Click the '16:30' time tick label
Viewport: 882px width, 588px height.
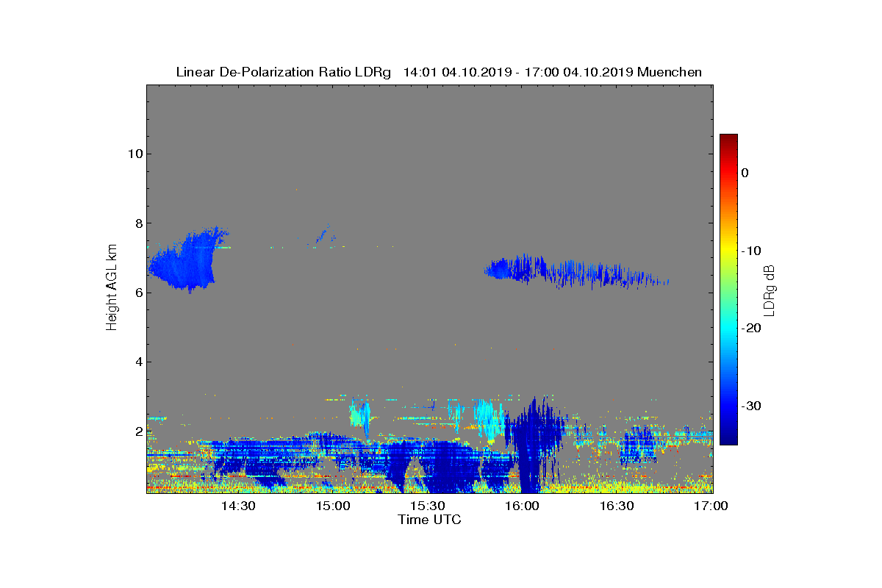click(617, 506)
